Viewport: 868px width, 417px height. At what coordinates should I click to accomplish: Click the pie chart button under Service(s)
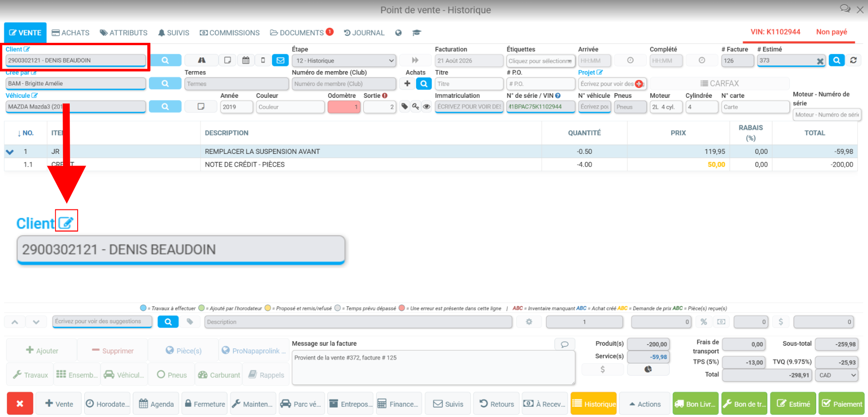648,369
